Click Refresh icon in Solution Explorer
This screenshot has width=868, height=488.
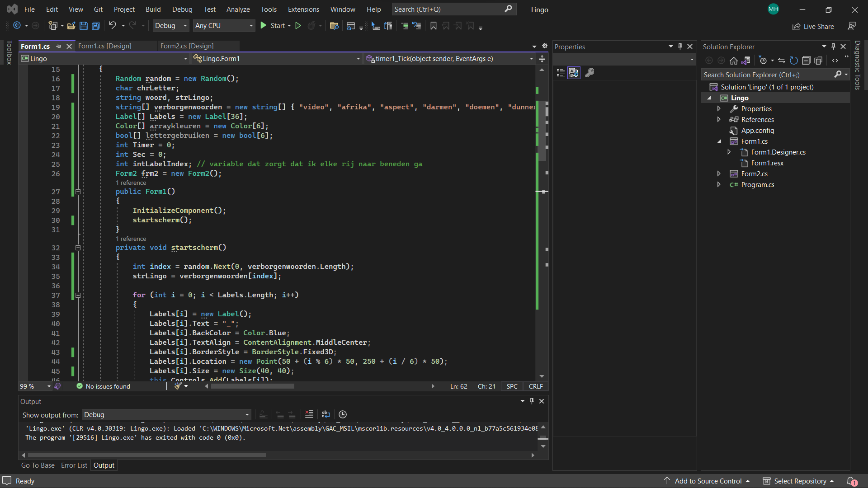pyautogui.click(x=794, y=61)
